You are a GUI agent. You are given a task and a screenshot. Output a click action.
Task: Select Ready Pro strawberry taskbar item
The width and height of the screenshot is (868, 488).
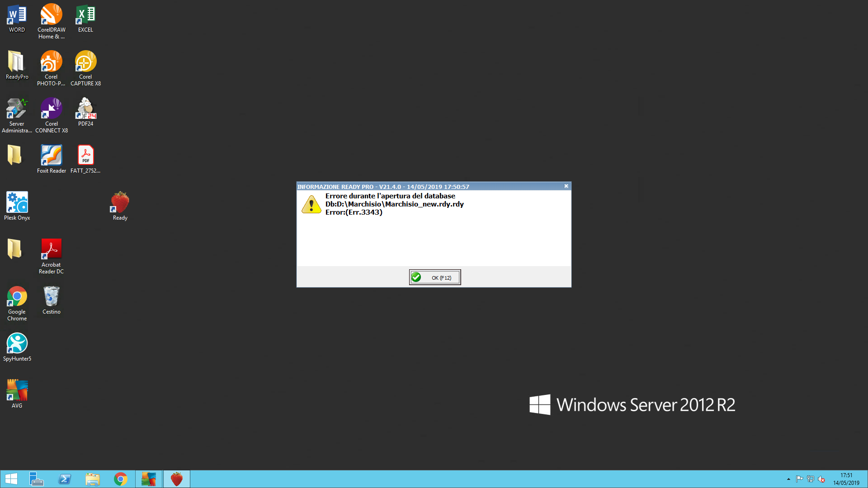tap(177, 479)
